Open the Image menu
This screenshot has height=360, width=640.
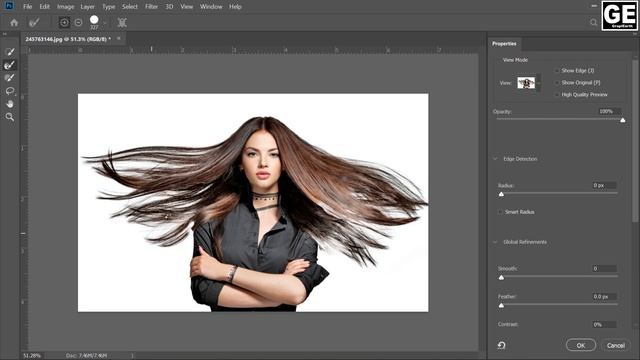click(x=65, y=7)
